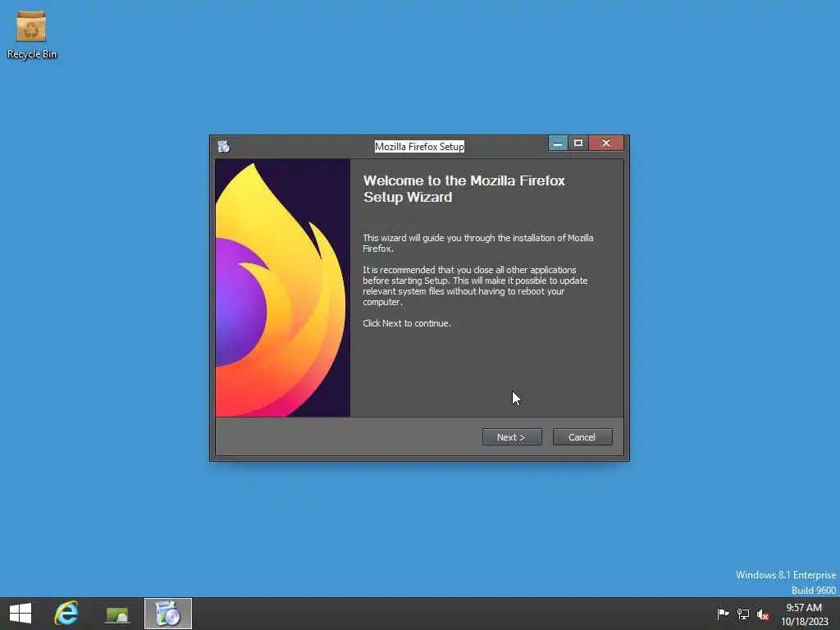This screenshot has height=630, width=840.
Task: Click the "Click Next to continue." text
Action: point(407,323)
